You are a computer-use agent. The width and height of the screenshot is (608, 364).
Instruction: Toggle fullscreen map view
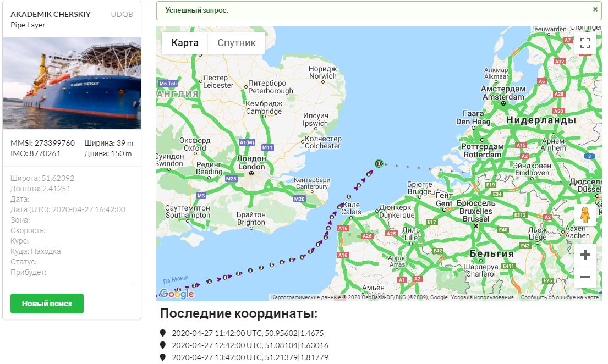(x=585, y=43)
